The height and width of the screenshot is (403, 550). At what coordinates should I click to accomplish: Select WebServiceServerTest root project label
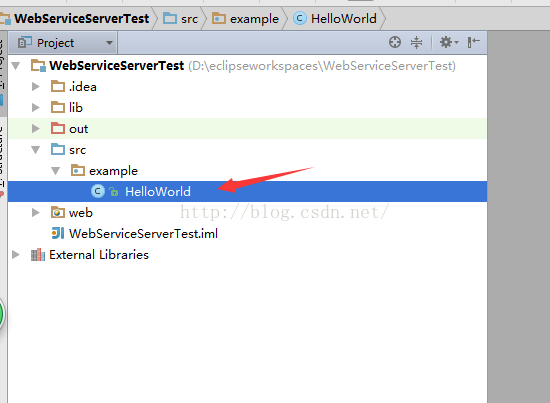coord(116,66)
